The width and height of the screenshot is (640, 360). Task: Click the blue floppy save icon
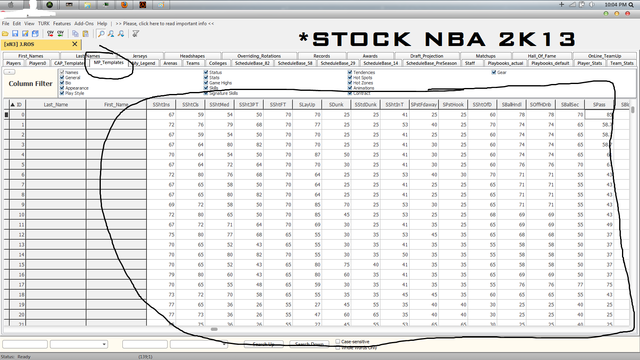point(15,33)
